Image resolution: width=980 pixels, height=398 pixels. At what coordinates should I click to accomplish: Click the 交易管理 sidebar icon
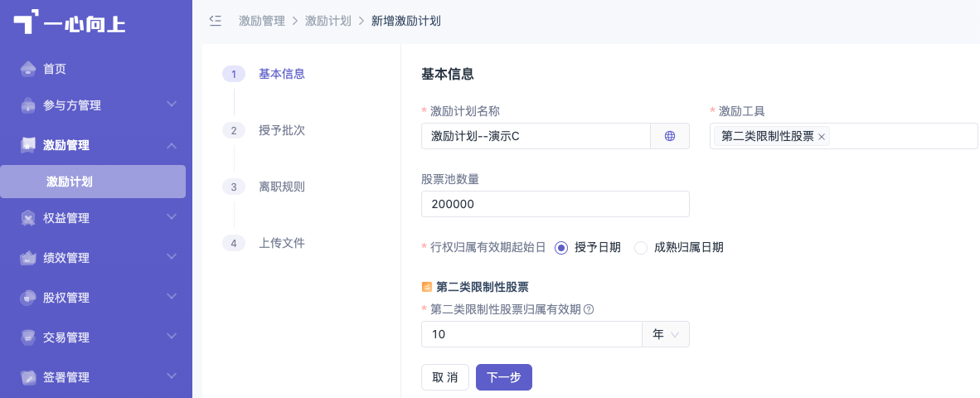[x=27, y=337]
